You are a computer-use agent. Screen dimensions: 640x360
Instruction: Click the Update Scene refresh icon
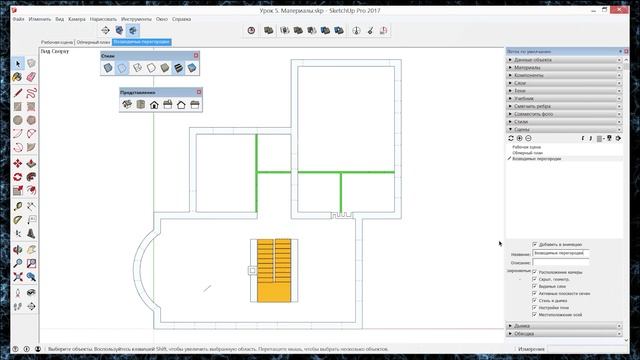tap(511, 138)
